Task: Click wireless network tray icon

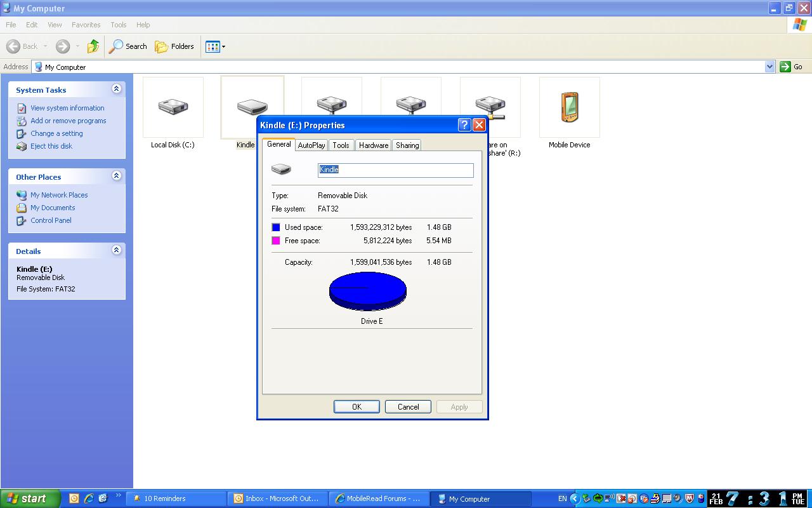Action: 609,498
